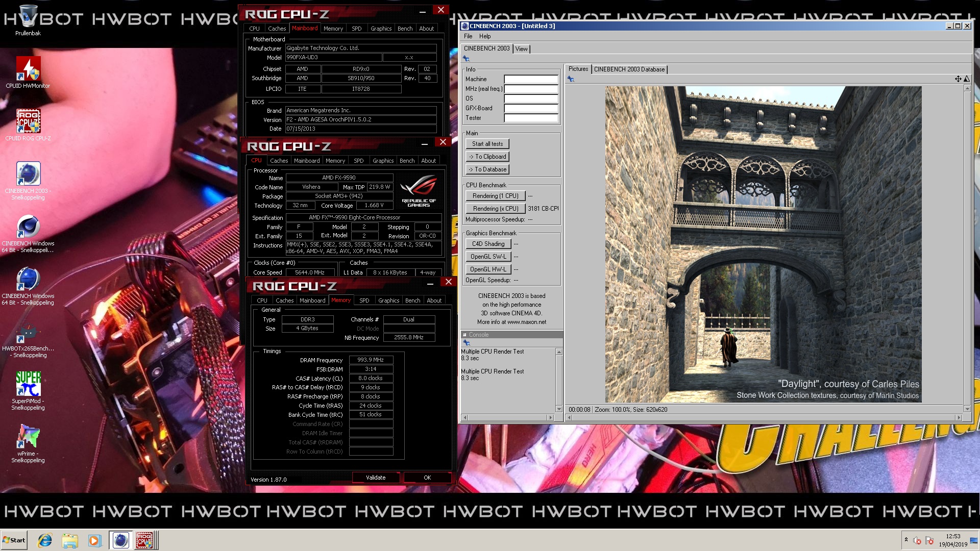980x551 pixels.
Task: Open Windows Media Player on taskbar
Action: click(x=94, y=540)
